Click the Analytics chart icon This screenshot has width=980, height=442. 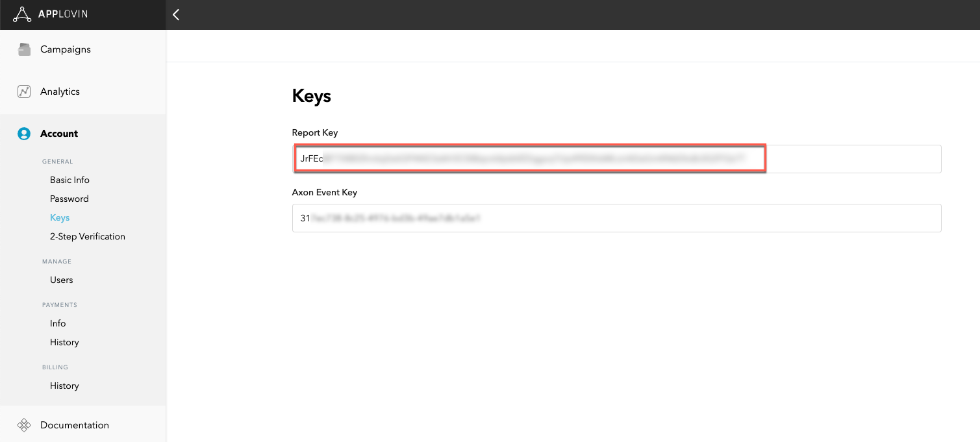tap(24, 92)
